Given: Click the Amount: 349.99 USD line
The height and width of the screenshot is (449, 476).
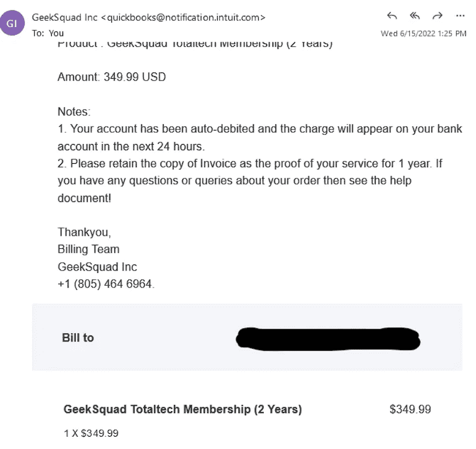Looking at the screenshot, I should point(112,77).
